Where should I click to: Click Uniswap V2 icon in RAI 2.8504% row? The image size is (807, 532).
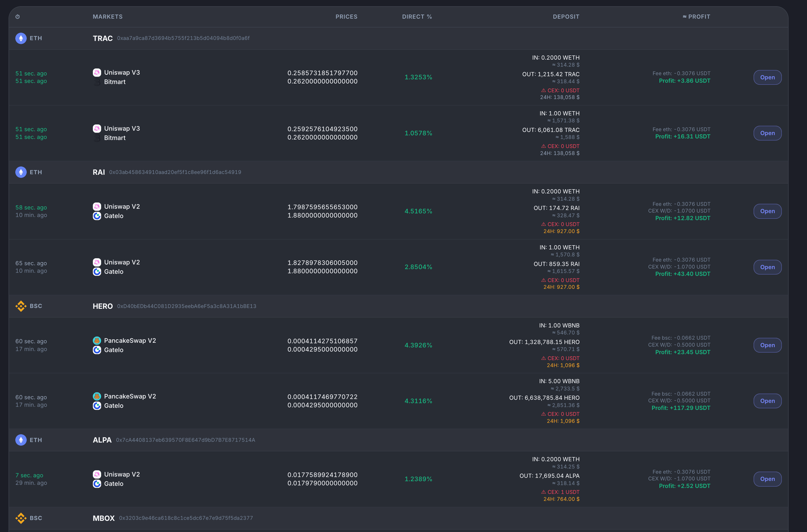coord(97,262)
